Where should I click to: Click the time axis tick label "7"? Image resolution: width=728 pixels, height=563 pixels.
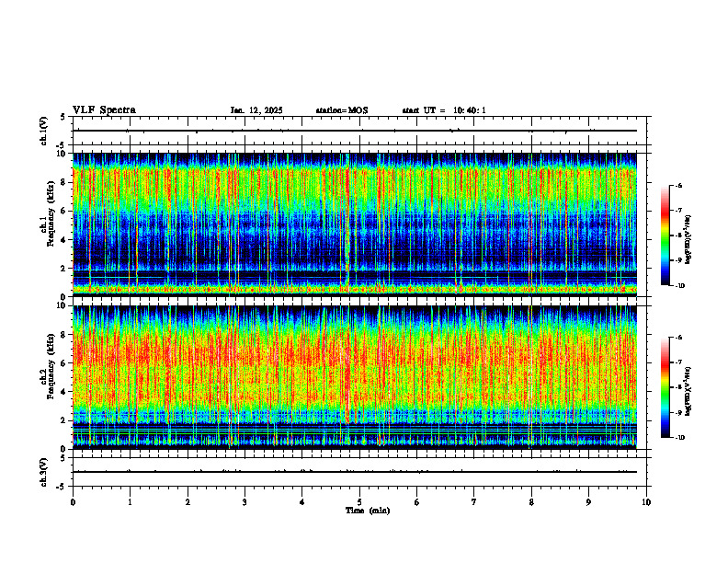[474, 502]
